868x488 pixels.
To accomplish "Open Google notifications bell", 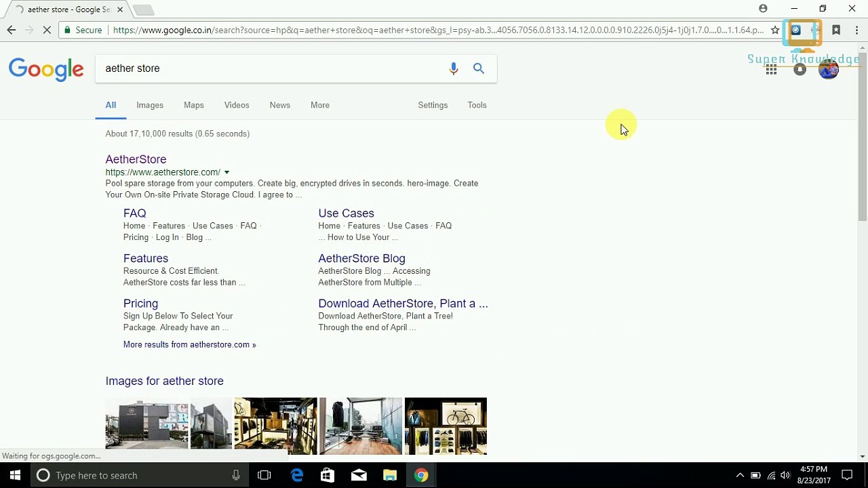I will pyautogui.click(x=800, y=69).
